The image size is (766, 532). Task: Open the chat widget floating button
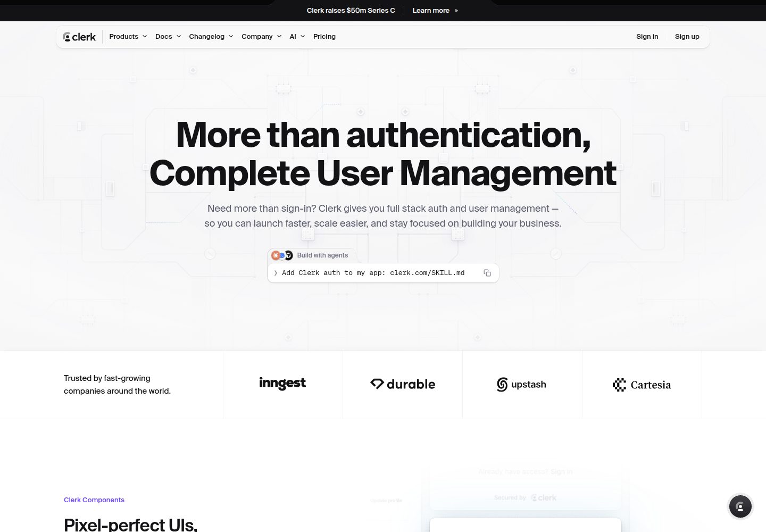(x=740, y=506)
